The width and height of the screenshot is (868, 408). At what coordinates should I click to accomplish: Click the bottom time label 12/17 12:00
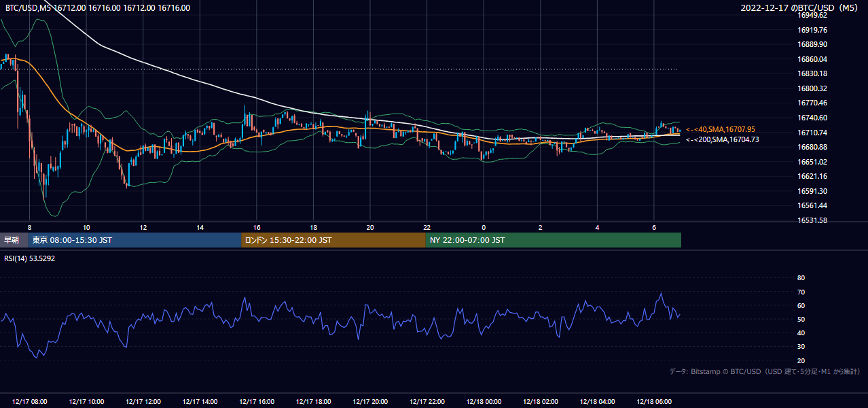(143, 402)
